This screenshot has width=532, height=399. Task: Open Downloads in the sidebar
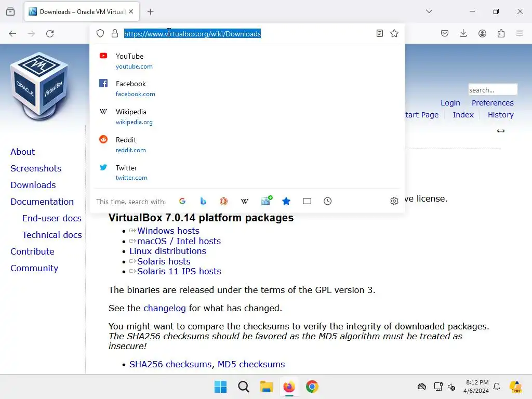[33, 185]
